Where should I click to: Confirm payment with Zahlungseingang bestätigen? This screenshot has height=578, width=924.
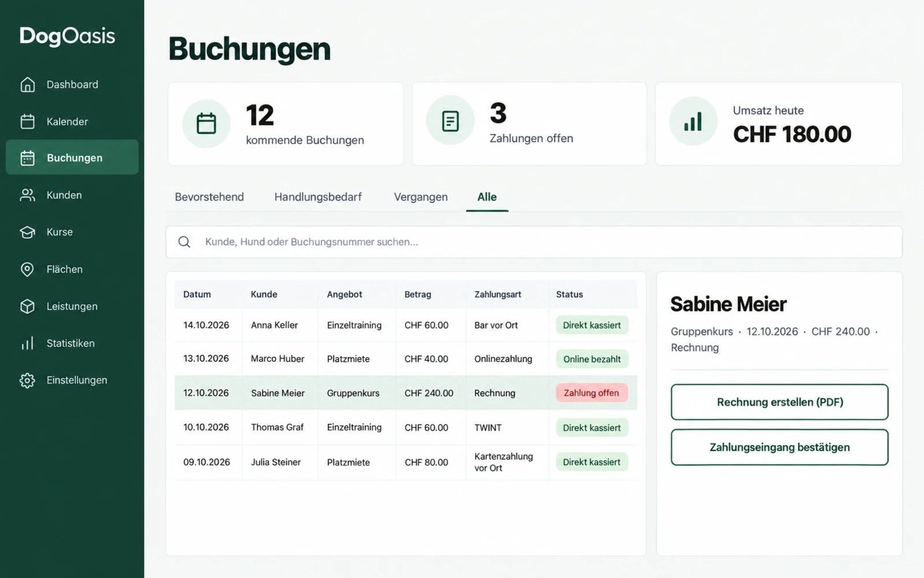(780, 447)
